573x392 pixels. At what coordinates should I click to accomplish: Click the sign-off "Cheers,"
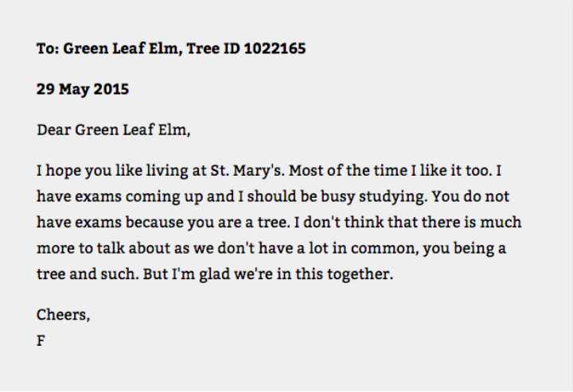coord(64,315)
